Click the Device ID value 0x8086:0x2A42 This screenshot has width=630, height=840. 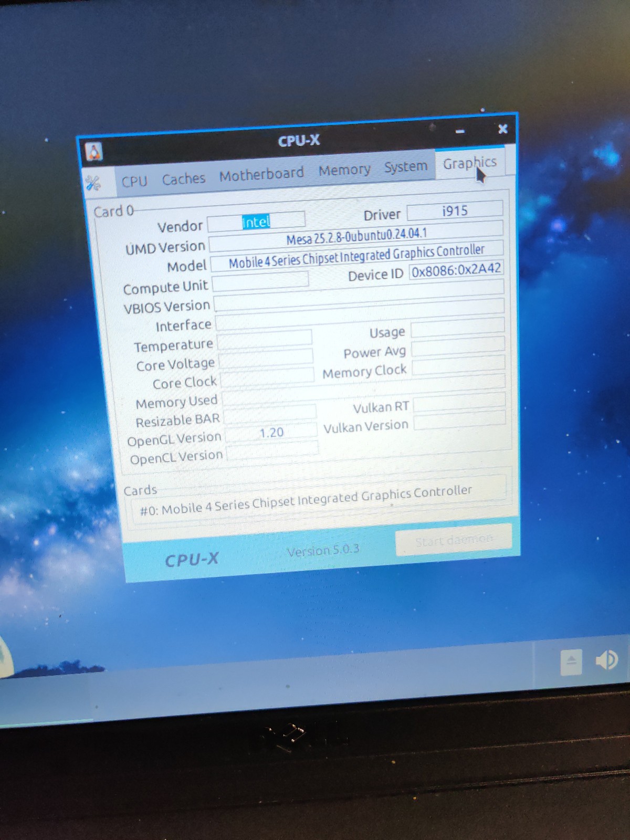click(x=456, y=270)
